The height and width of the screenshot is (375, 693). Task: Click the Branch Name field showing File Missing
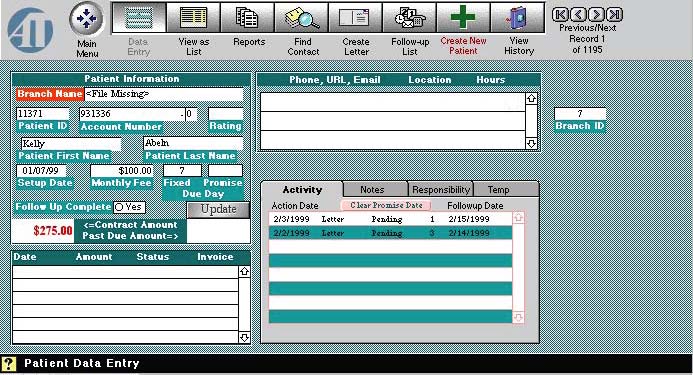[164, 94]
